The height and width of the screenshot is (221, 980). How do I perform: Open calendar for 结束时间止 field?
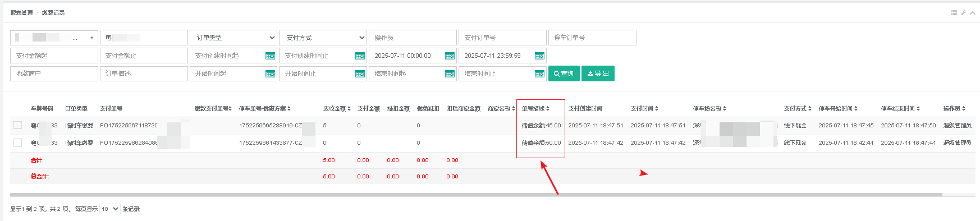pos(539,73)
